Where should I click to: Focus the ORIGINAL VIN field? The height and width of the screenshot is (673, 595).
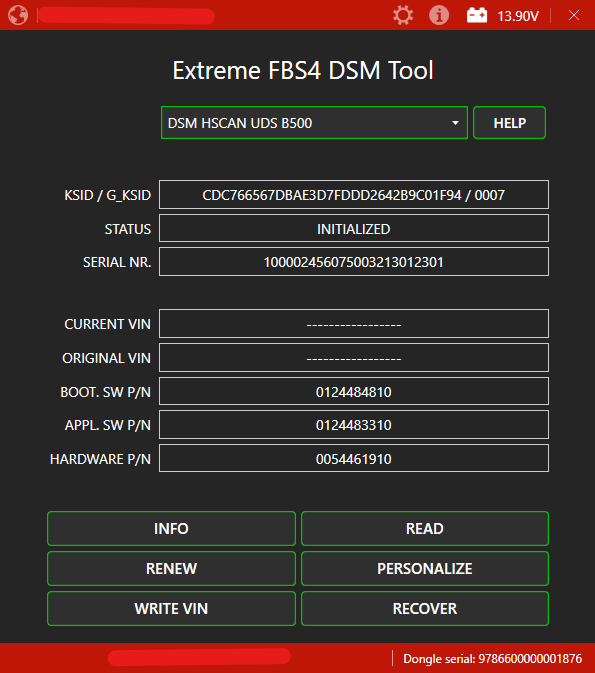pyautogui.click(x=354, y=358)
